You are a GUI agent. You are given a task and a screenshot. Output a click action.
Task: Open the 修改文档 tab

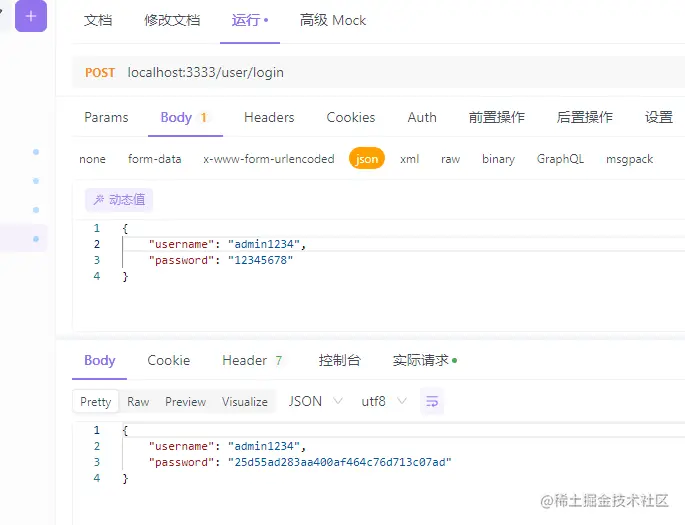[x=172, y=20]
